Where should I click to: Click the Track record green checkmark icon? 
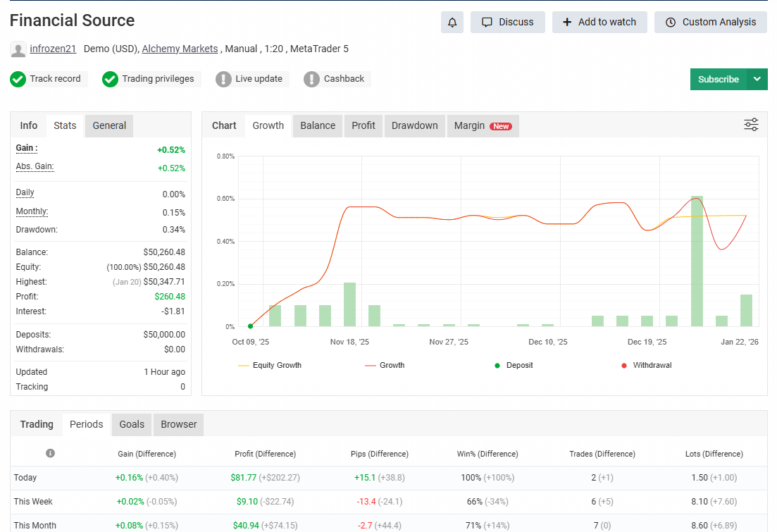18,79
